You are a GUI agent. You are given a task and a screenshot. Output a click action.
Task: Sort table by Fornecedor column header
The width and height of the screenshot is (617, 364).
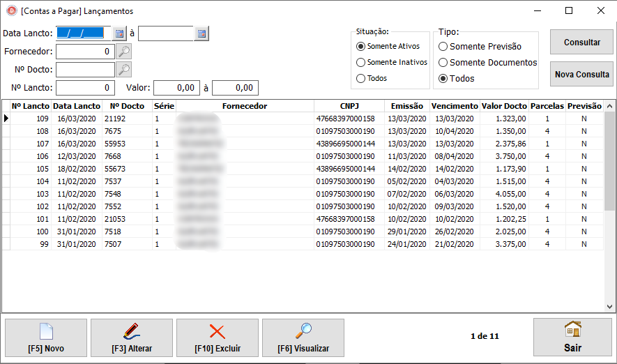tap(244, 106)
